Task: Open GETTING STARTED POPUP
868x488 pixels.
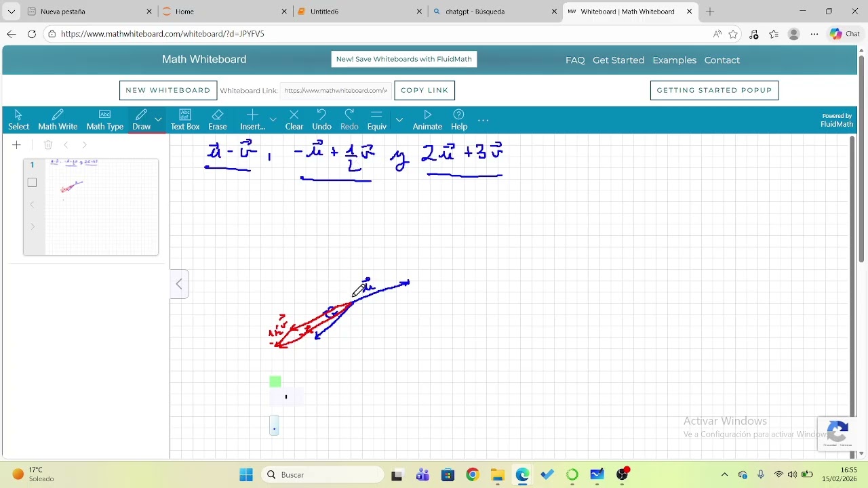Action: (714, 90)
